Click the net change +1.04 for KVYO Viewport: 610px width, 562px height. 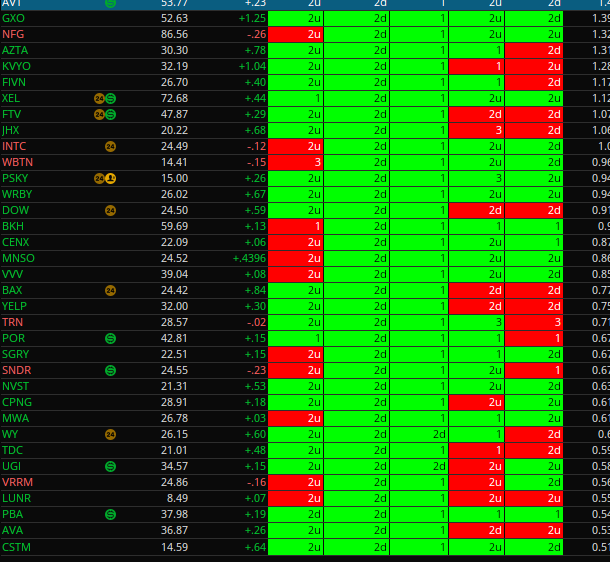pos(252,67)
